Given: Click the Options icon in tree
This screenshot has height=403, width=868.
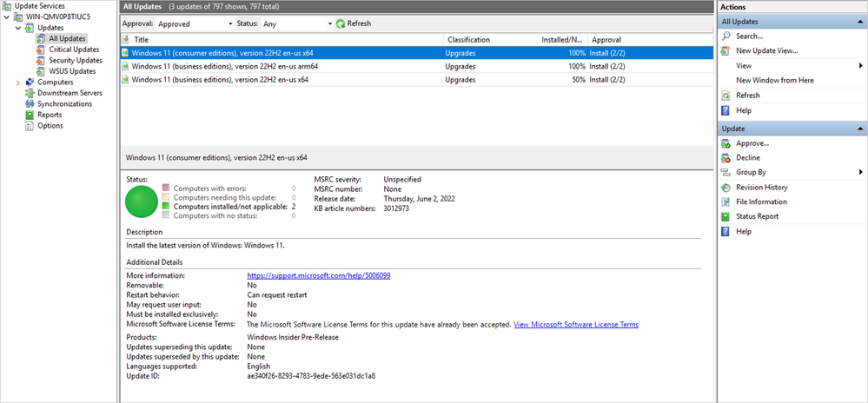Looking at the screenshot, I should [x=30, y=126].
